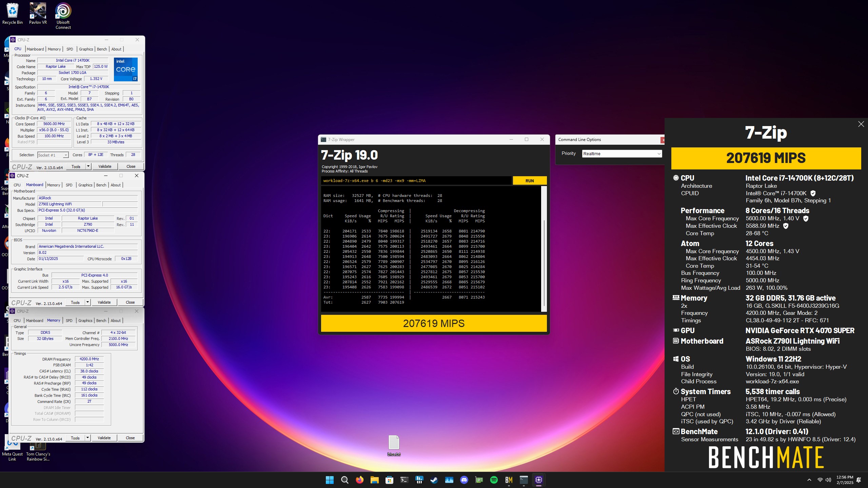Open SPD tab in CPU-Z Mainboard window
Screen dimensions: 868x488
tap(69, 185)
